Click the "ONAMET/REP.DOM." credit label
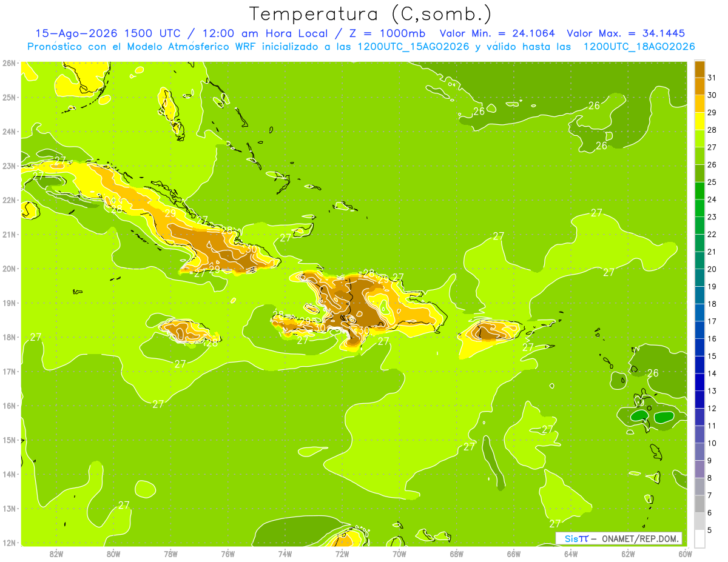The height and width of the screenshot is (562, 728). tap(641, 538)
